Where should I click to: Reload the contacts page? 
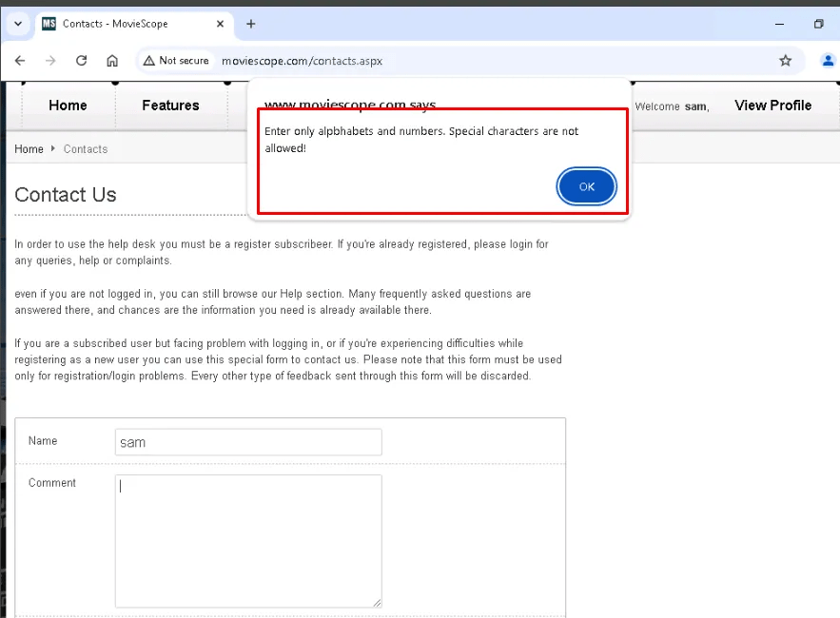point(82,60)
